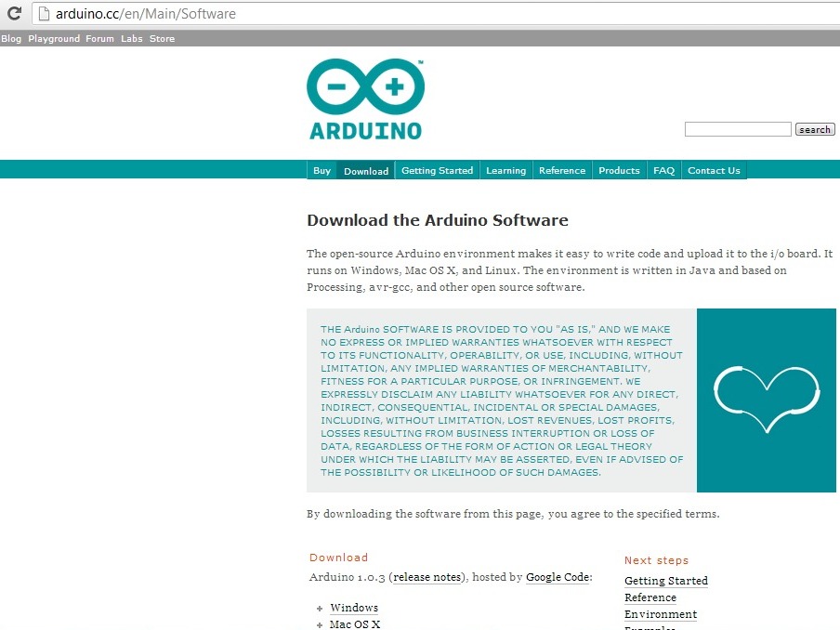The image size is (840, 630).
Task: Click the white heart icon
Action: 767,400
